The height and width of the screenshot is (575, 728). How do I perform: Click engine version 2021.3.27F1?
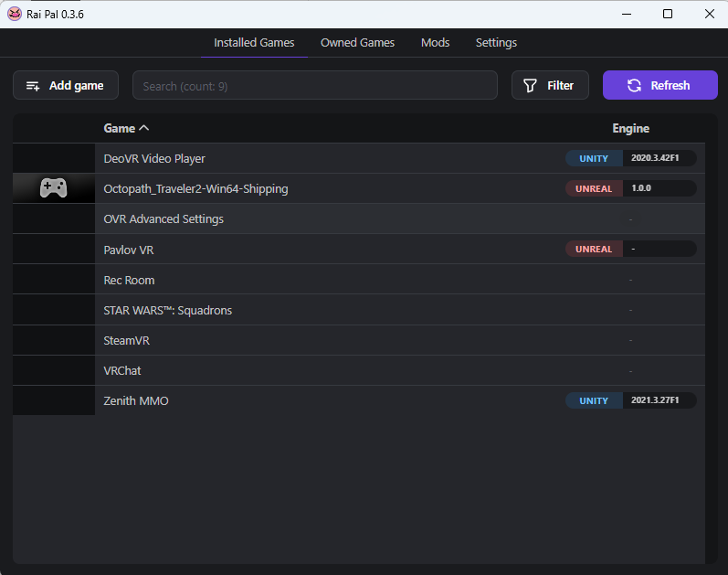[x=655, y=400]
